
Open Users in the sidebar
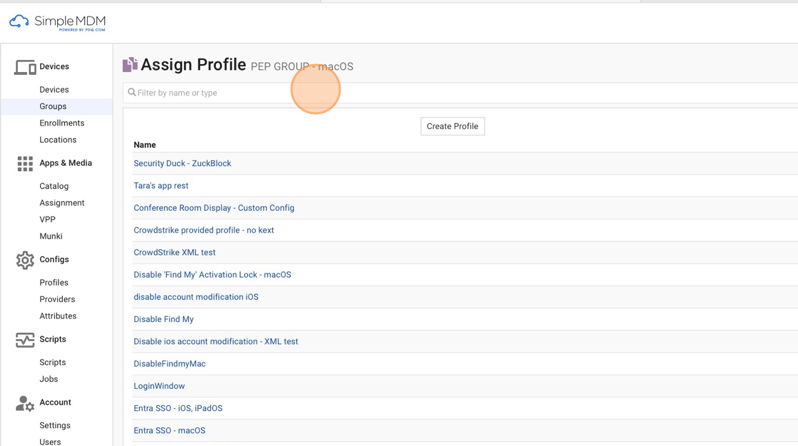(50, 442)
